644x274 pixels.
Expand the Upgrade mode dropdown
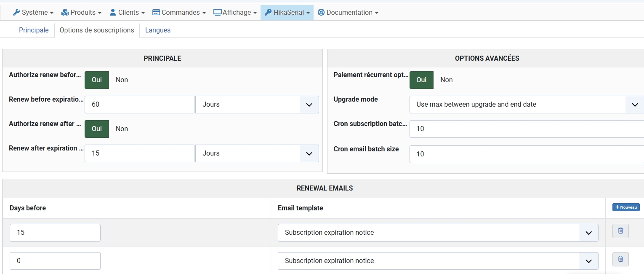click(527, 105)
